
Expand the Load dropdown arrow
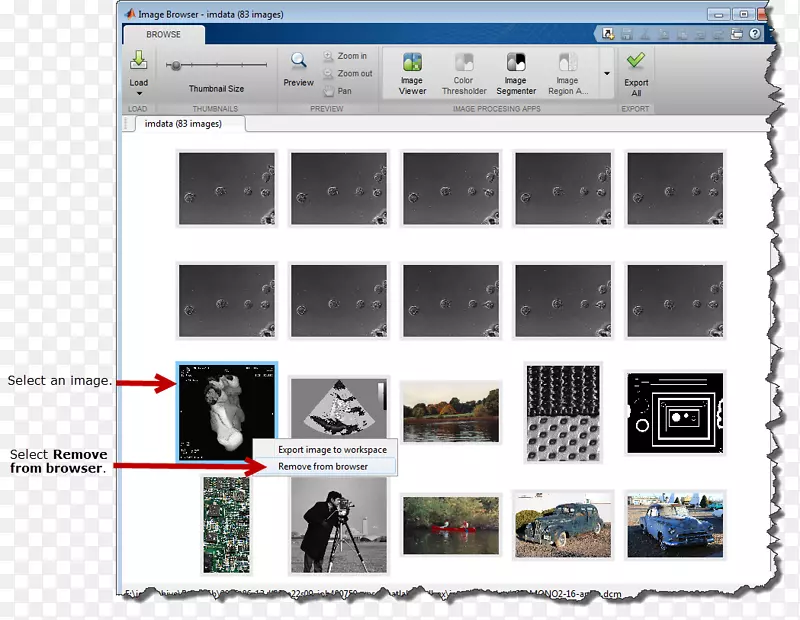138,94
